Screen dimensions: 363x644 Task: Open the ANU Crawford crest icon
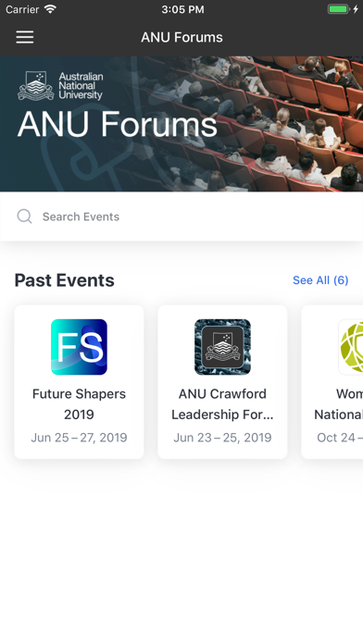pos(222,347)
